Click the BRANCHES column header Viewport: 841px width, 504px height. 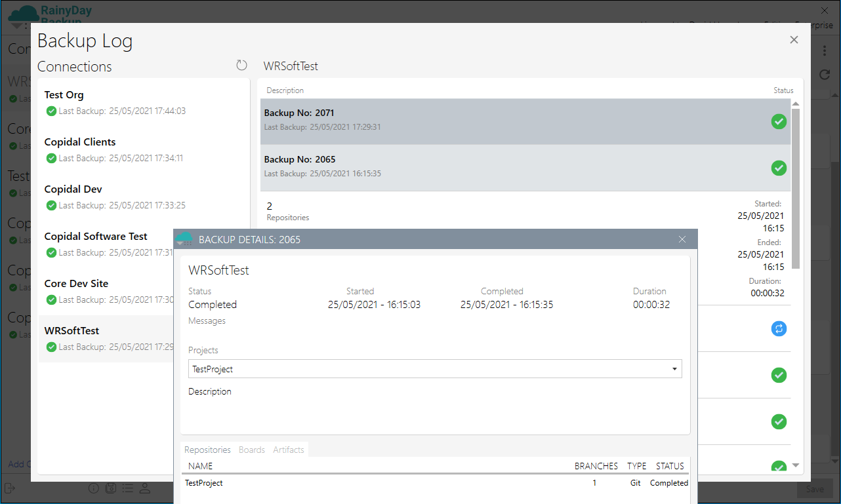pyautogui.click(x=596, y=466)
